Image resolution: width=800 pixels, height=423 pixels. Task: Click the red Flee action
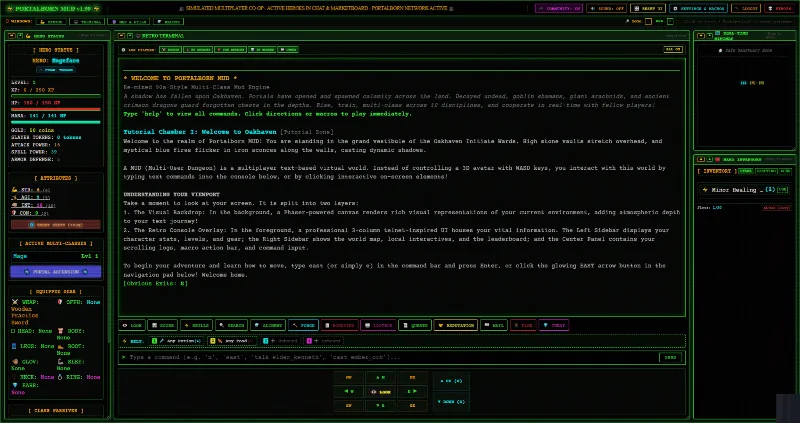coord(523,325)
